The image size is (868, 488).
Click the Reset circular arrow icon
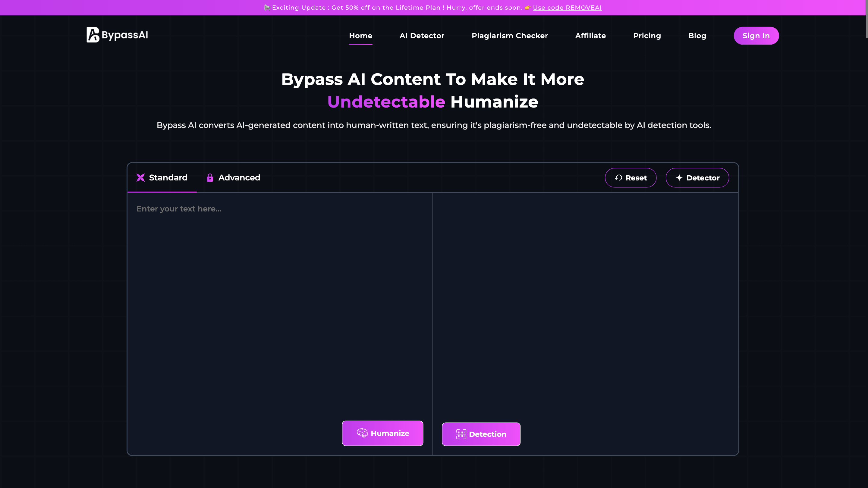pyautogui.click(x=618, y=178)
